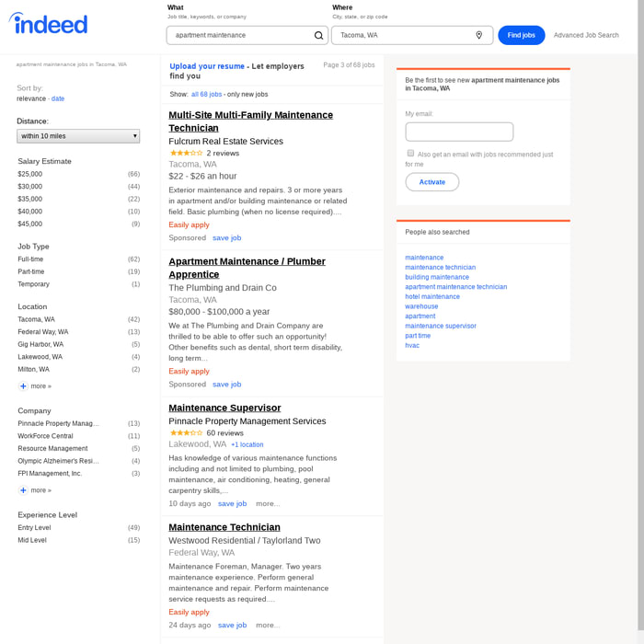644x644 pixels.
Task: Enable recommended jobs email checkbox
Action: point(410,153)
